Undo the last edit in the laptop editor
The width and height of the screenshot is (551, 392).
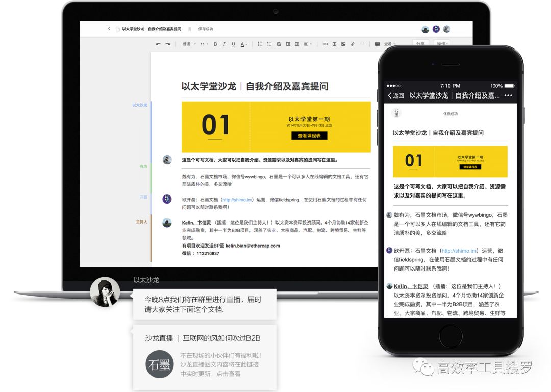point(159,44)
